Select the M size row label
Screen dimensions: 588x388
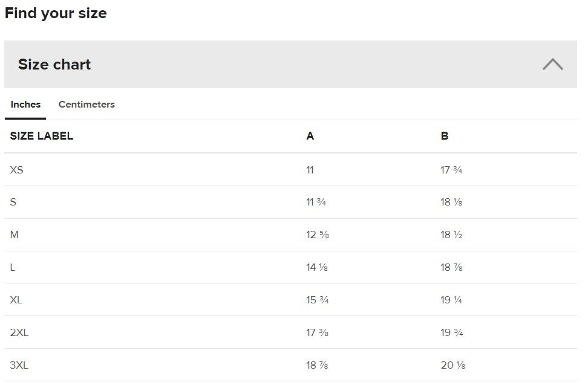15,234
